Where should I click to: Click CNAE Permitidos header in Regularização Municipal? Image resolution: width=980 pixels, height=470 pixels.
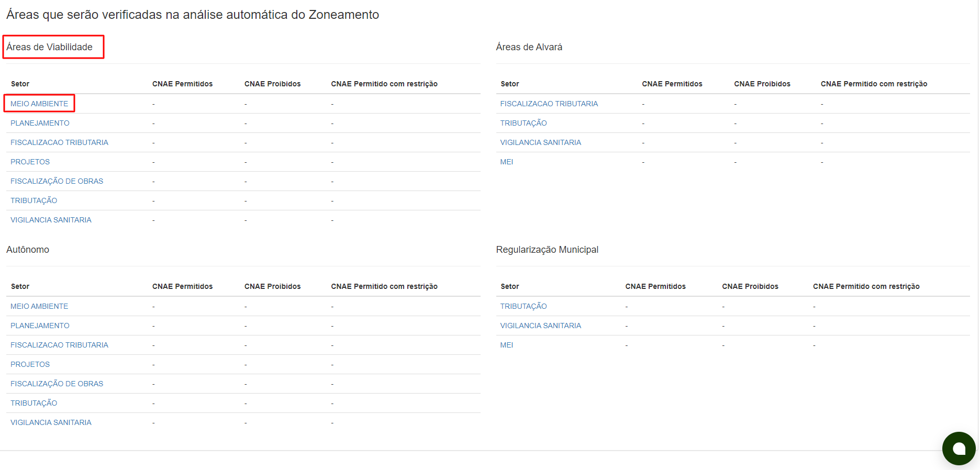[x=655, y=286]
